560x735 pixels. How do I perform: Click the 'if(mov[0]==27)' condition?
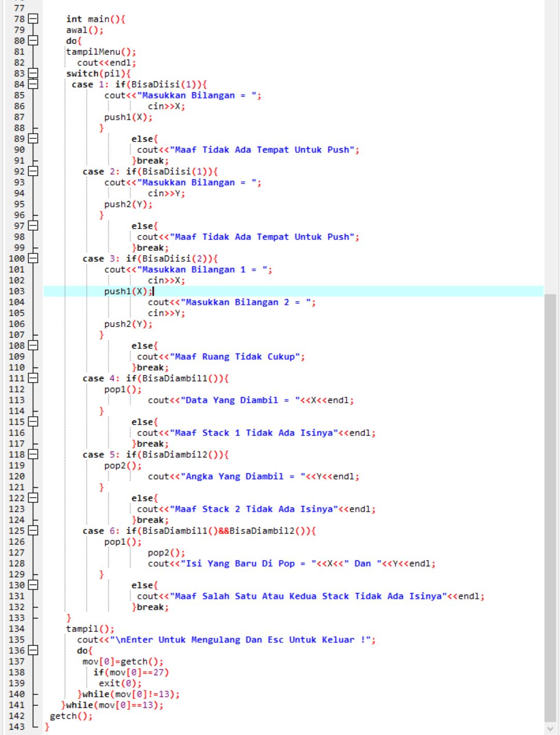click(131, 672)
